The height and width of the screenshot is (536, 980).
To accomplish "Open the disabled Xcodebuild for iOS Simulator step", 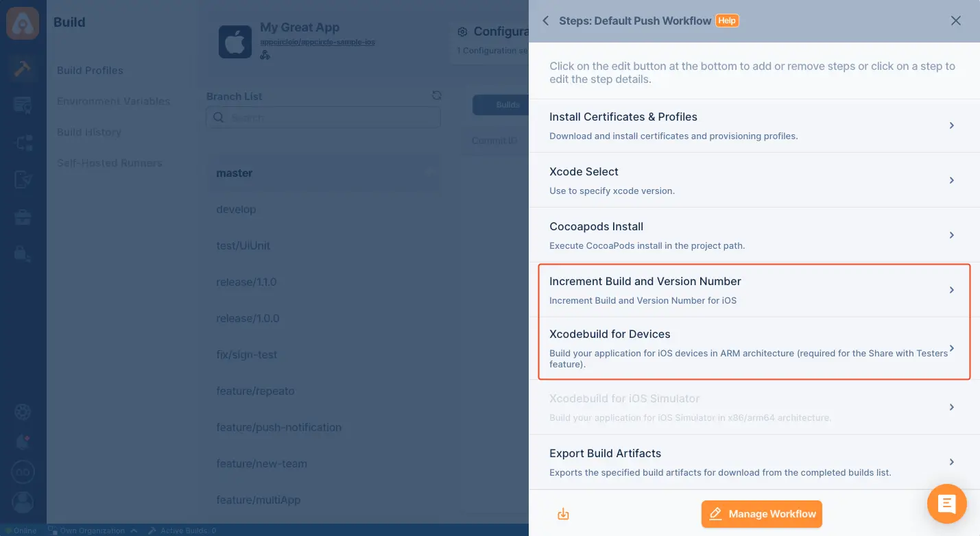I will (x=754, y=407).
